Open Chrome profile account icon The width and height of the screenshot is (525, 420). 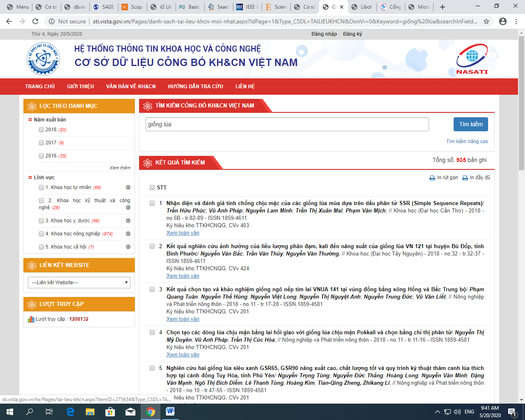(502, 21)
